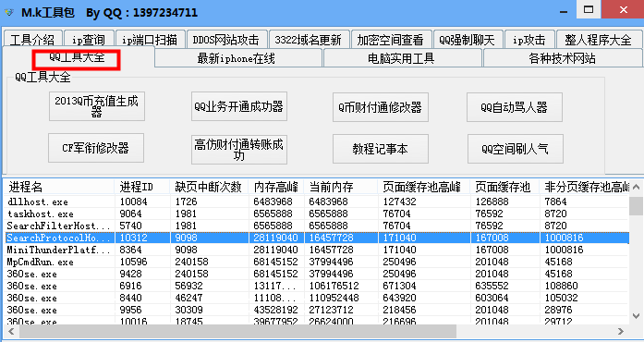The image size is (644, 342).
Task: Click the memory peak value 6483968
Action: [x=273, y=202]
